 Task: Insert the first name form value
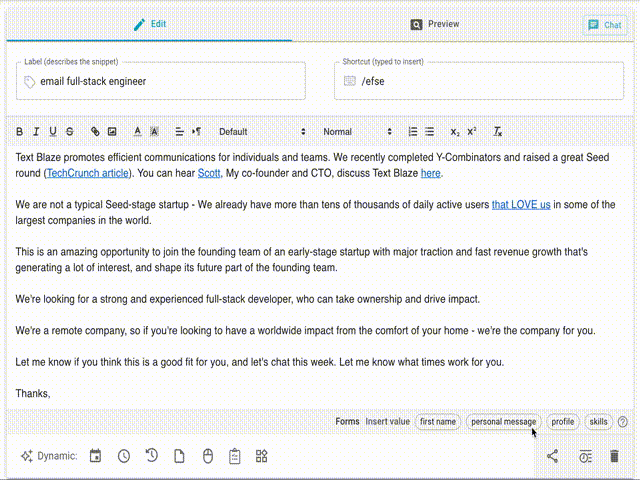438,422
